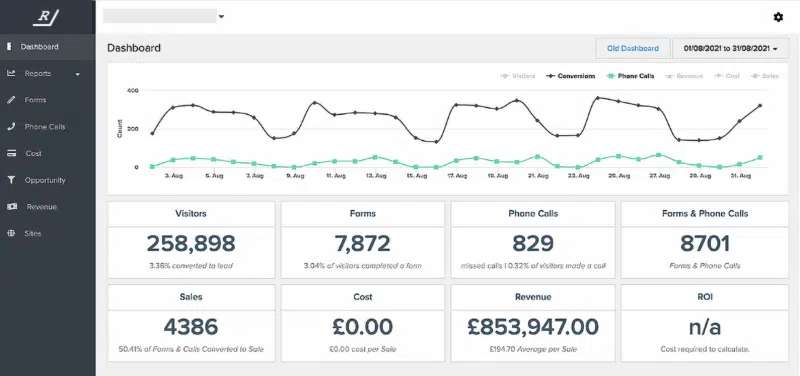Image resolution: width=800 pixels, height=376 pixels.
Task: Click the Dashboard page title
Action: 134,48
